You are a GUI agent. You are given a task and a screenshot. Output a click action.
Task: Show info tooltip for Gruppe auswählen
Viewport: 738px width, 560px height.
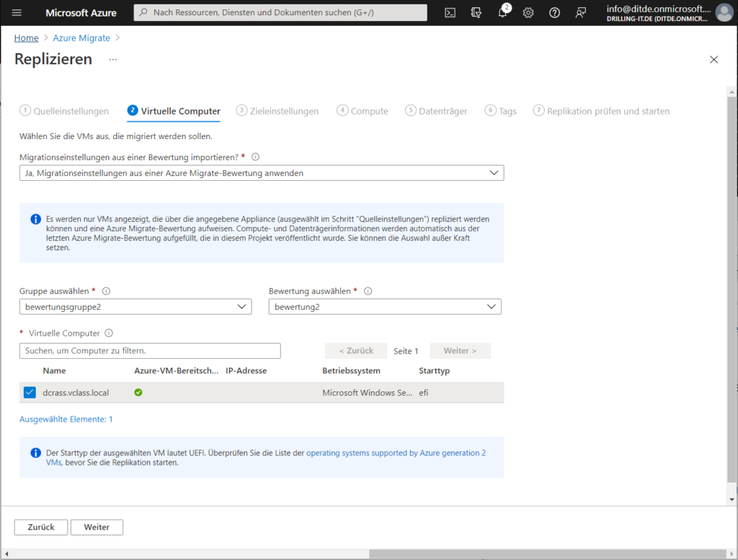107,291
